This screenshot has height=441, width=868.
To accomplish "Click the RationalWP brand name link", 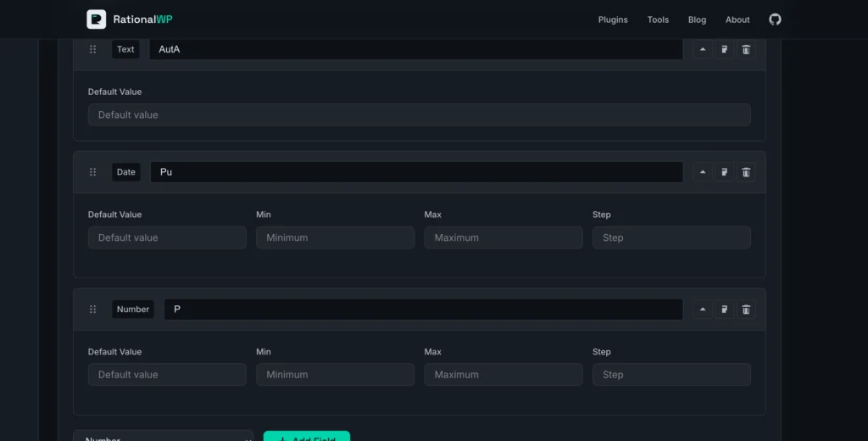I will [x=142, y=20].
